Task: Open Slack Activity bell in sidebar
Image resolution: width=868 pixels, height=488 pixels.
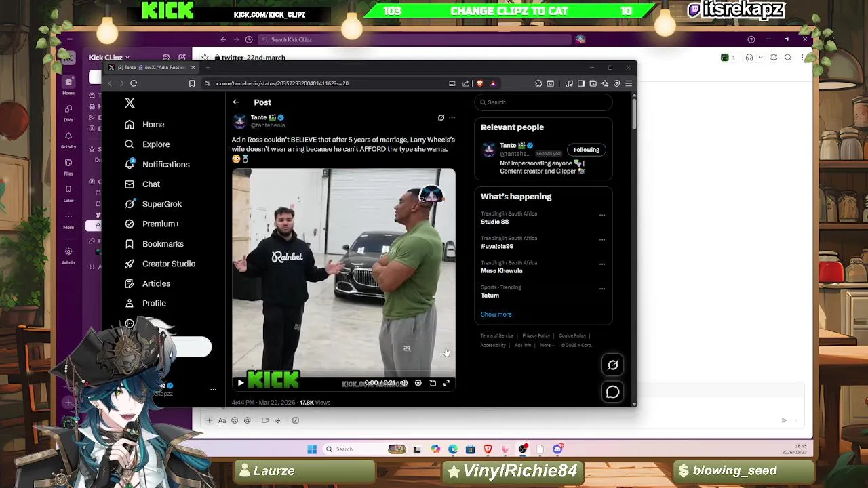Action: [x=68, y=139]
